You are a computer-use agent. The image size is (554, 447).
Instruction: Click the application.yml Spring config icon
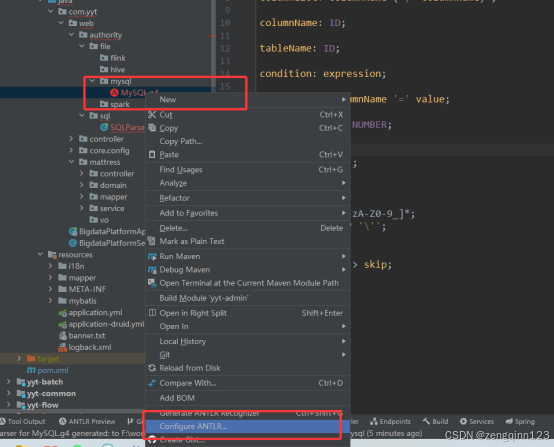[x=63, y=313]
